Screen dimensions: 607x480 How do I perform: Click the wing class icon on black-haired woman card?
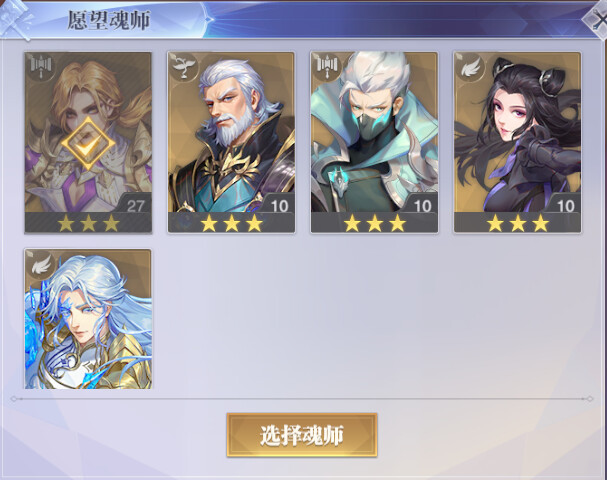click(x=470, y=66)
